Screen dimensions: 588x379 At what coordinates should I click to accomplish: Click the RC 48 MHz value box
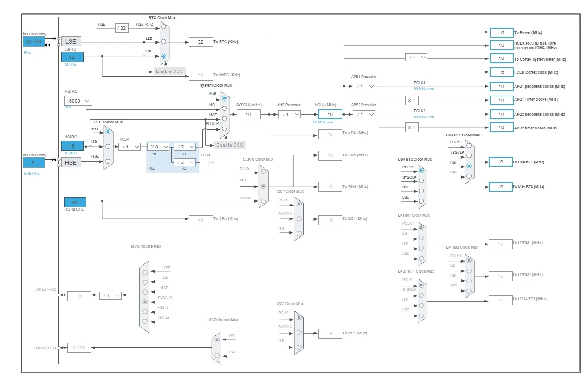tap(75, 202)
